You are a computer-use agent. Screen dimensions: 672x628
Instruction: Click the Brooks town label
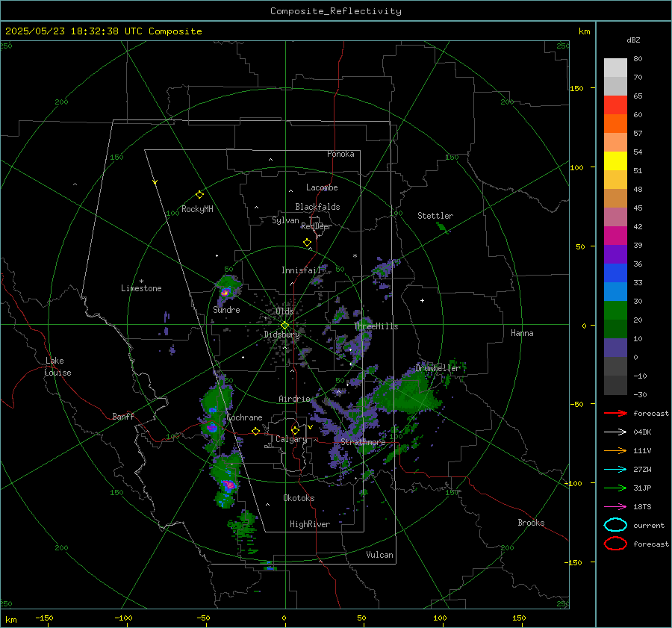[531, 523]
